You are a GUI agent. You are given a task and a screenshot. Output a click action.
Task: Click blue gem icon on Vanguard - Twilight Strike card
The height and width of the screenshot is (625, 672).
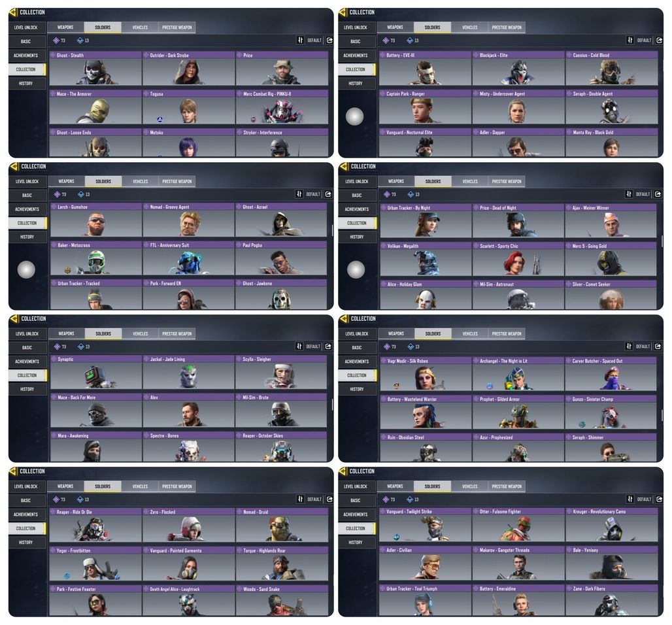click(x=396, y=537)
